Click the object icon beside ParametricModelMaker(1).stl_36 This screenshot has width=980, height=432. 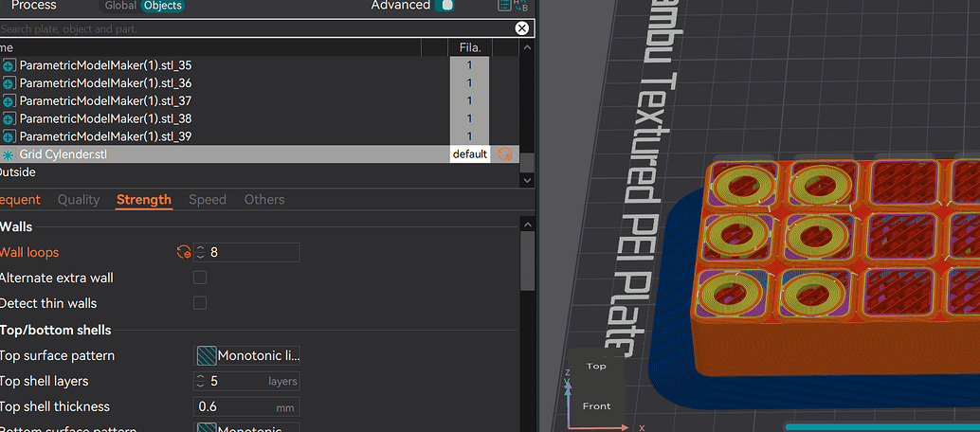[9, 83]
